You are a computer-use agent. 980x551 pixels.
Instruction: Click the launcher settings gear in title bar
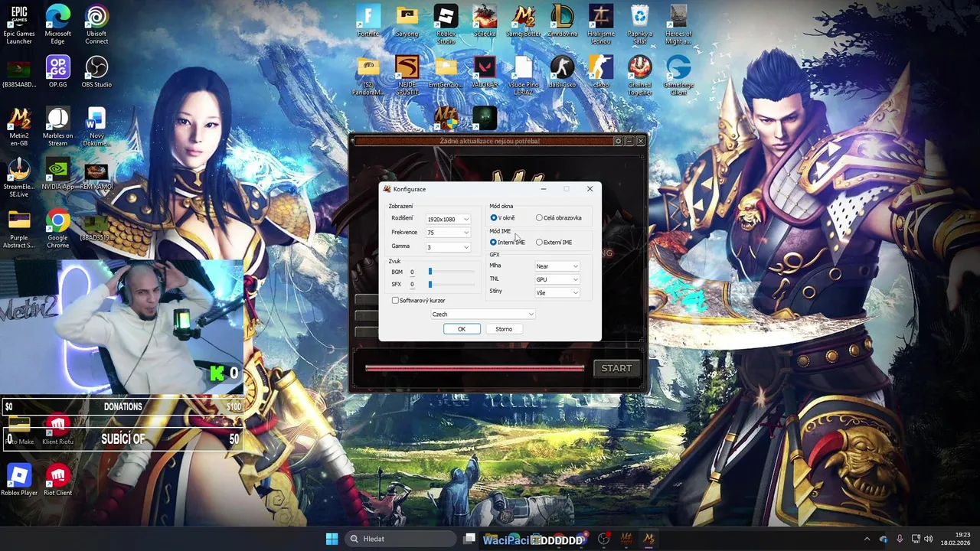(618, 141)
